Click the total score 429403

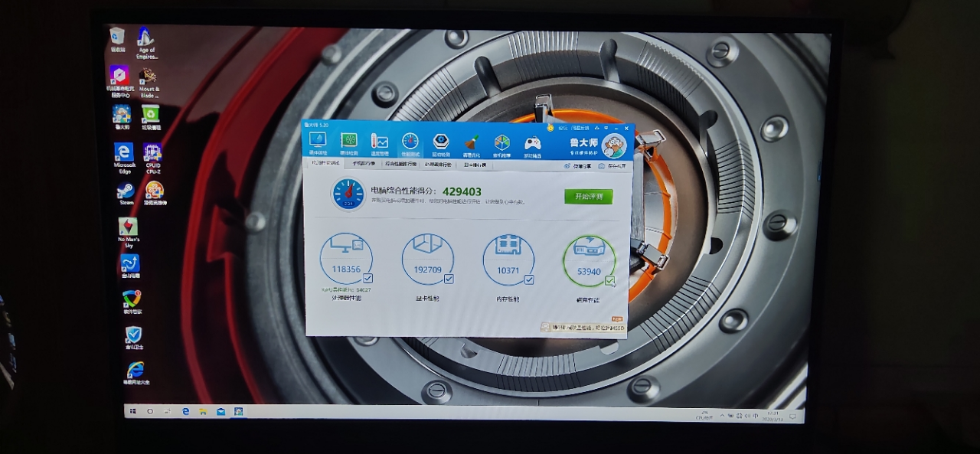click(462, 191)
